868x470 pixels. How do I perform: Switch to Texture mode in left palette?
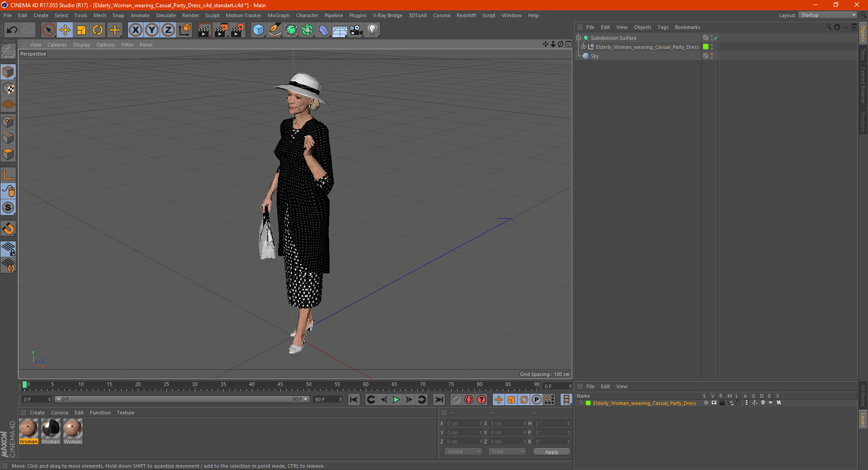(x=8, y=89)
